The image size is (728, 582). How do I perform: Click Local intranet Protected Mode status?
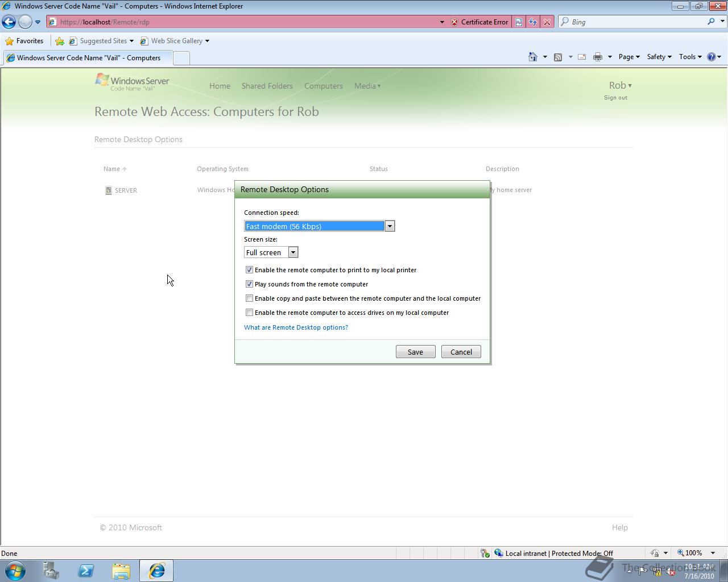coord(553,553)
